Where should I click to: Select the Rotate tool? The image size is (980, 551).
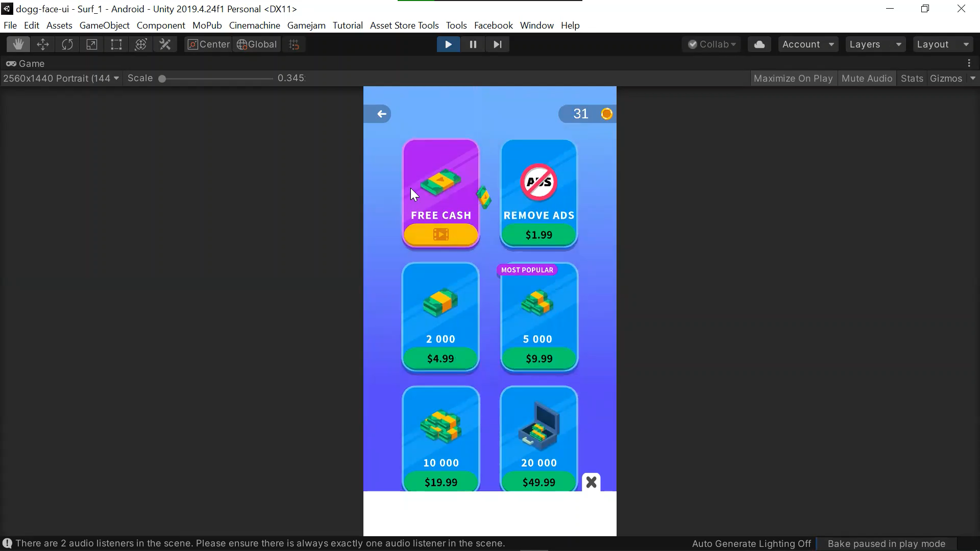(x=67, y=44)
